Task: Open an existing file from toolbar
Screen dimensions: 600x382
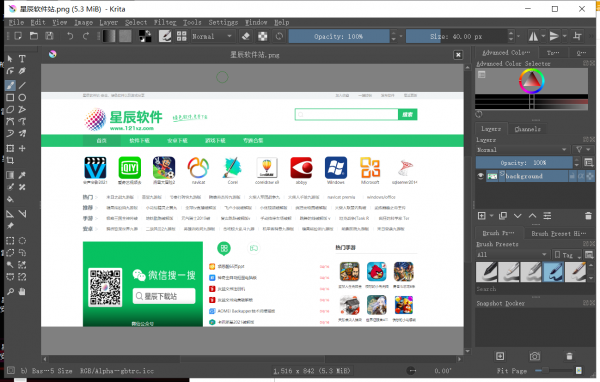Action: point(34,36)
